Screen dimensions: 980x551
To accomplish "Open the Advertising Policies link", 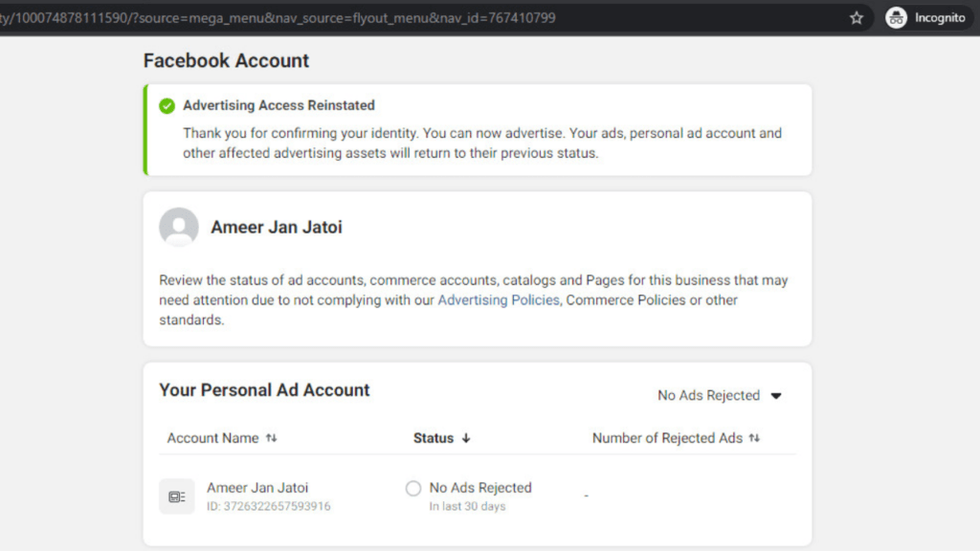I will (498, 299).
